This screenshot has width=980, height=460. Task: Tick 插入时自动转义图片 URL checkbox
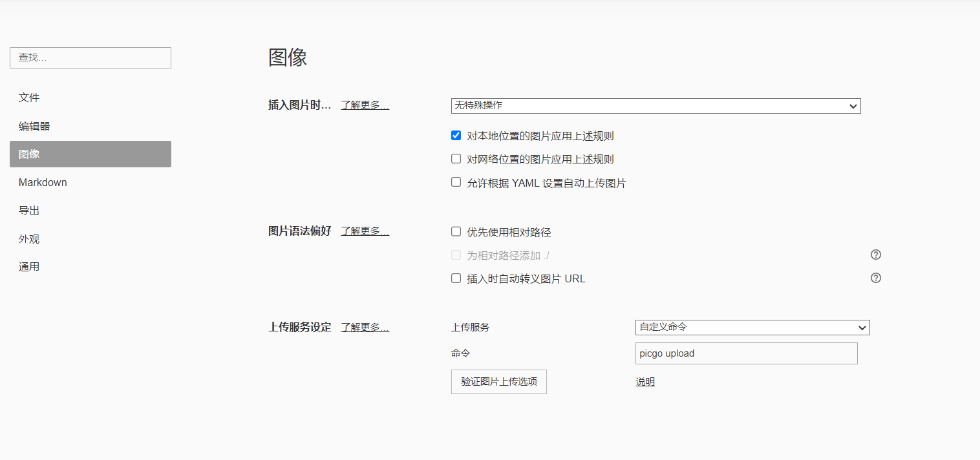point(456,278)
